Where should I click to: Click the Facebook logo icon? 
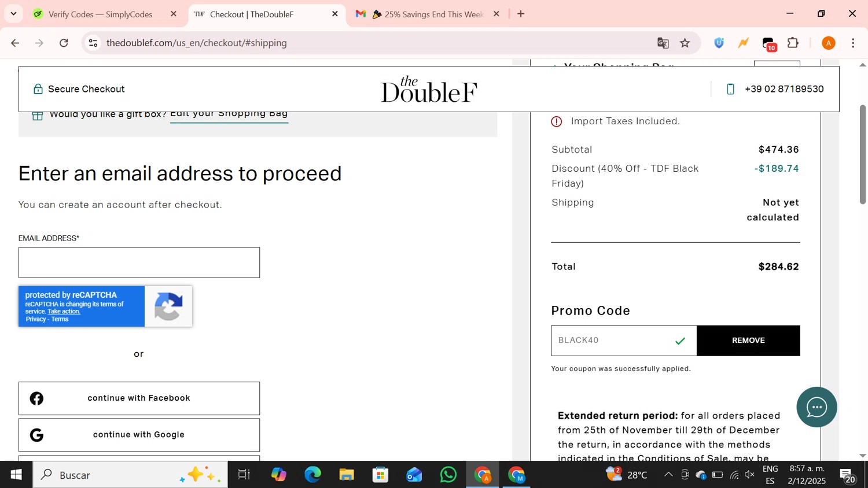pyautogui.click(x=36, y=398)
